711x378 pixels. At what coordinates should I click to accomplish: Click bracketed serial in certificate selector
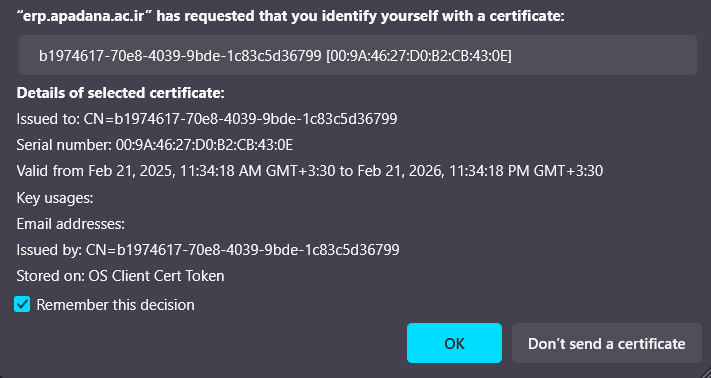(x=419, y=56)
